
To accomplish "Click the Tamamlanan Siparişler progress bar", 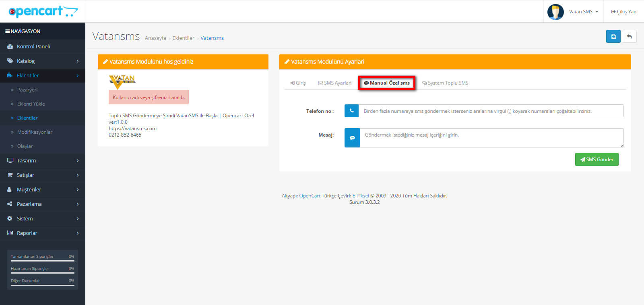I will [x=42, y=261].
